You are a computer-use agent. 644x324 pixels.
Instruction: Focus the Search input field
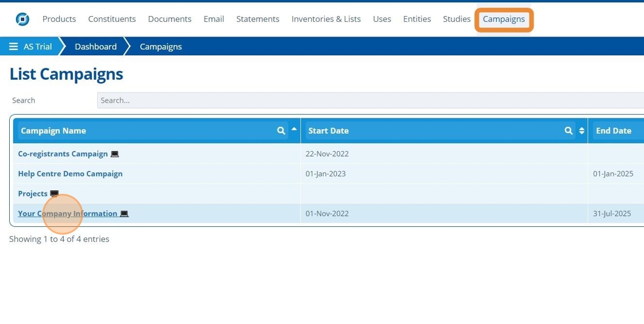pyautogui.click(x=370, y=101)
